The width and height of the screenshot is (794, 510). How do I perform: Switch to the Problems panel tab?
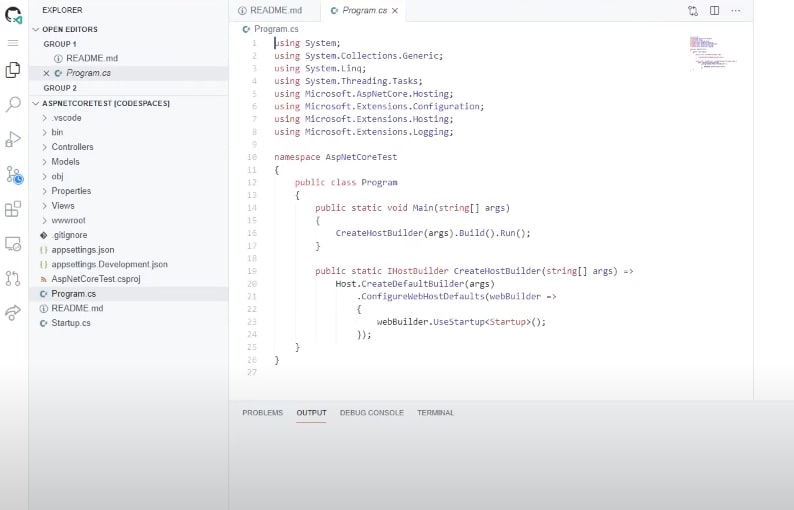[262, 413]
